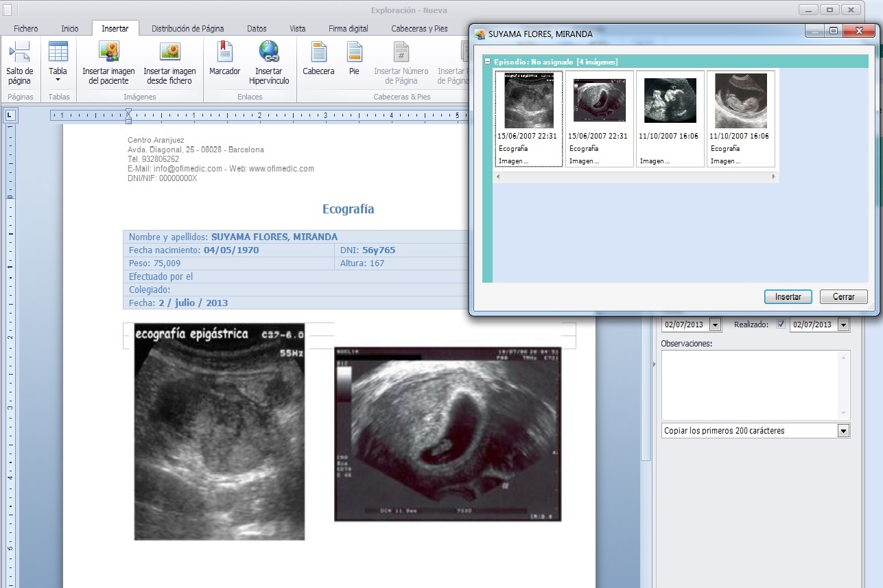The image size is (883, 588).
Task: Click the Cerrar button
Action: (843, 297)
